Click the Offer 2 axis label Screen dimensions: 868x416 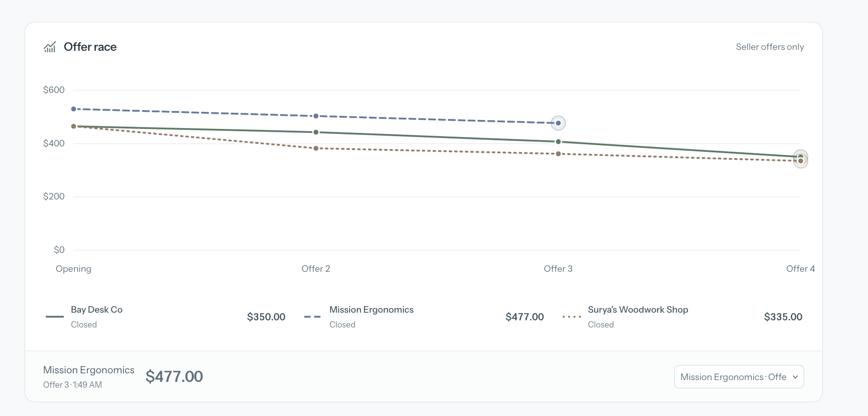pos(316,269)
